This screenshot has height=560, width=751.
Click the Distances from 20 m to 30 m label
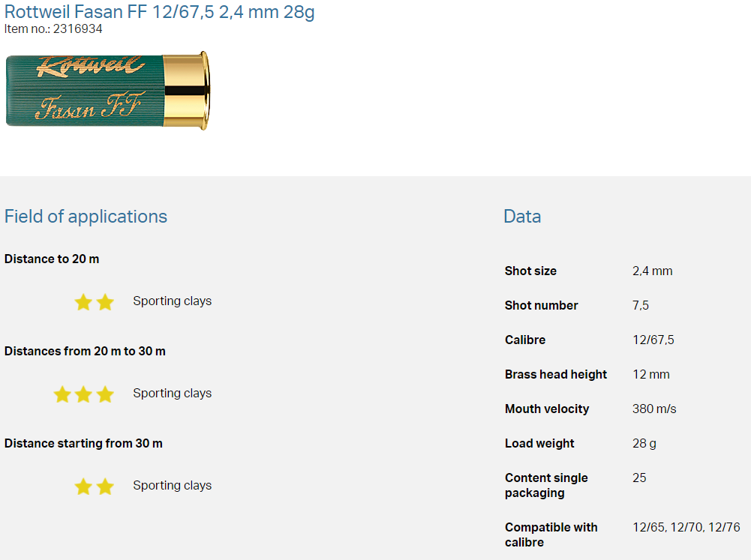(85, 351)
